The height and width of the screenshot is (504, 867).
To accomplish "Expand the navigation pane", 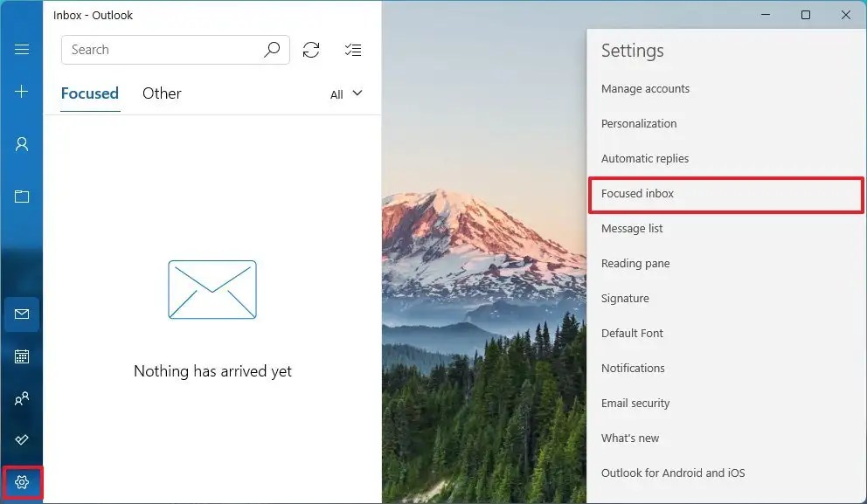I will point(22,49).
